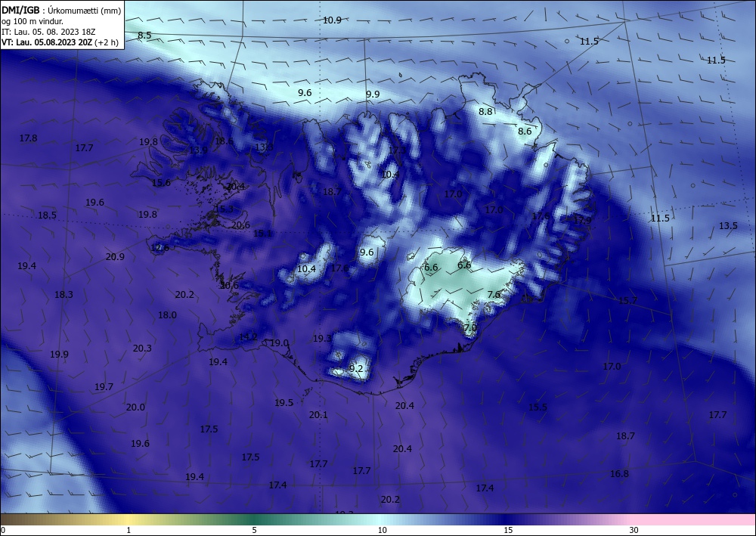This screenshot has width=756, height=536.
Task: Click the 20.9 value on the map
Action: coord(115,257)
